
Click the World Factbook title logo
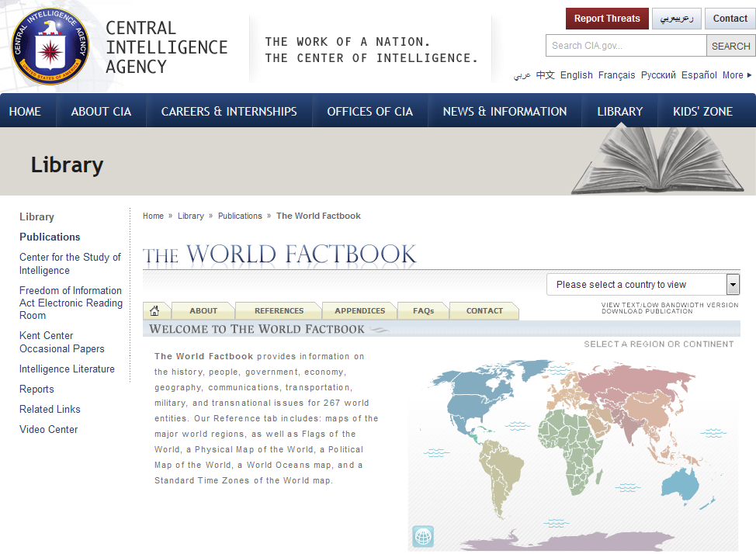point(280,254)
